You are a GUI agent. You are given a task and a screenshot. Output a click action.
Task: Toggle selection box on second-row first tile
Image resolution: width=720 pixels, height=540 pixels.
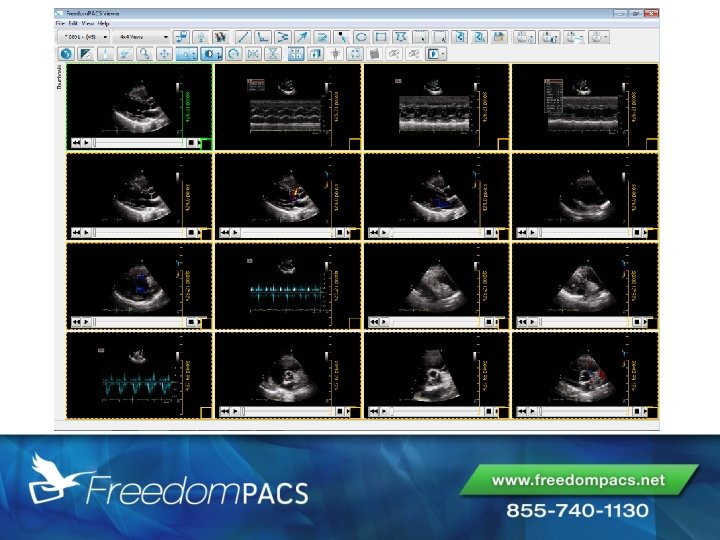tap(207, 234)
